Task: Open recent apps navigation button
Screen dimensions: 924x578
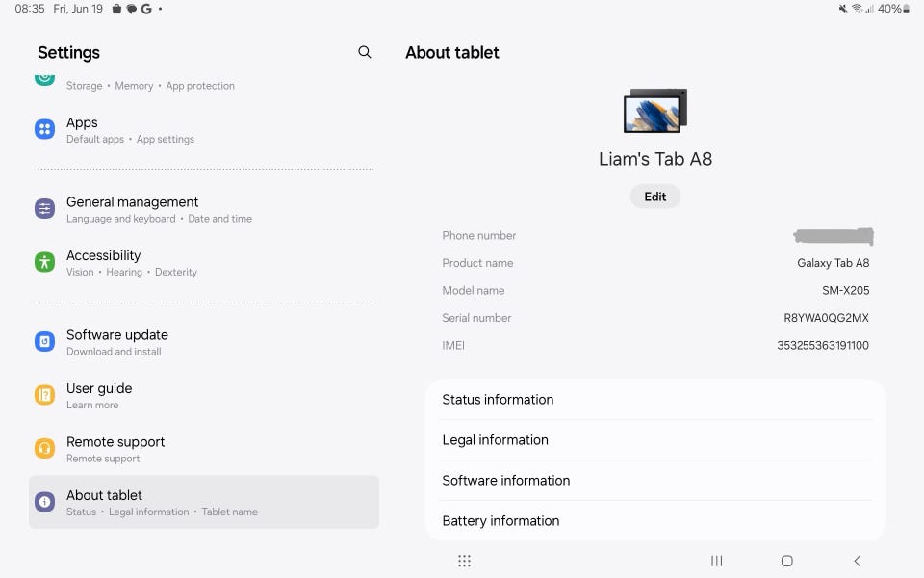Action: pyautogui.click(x=716, y=561)
